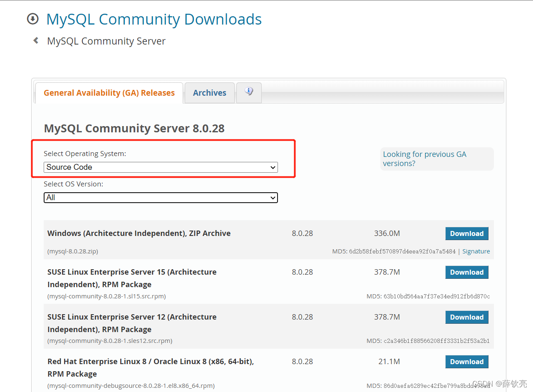The height and width of the screenshot is (392, 533).
Task: Open the MySQL Community Downloads heading link
Action: click(154, 19)
